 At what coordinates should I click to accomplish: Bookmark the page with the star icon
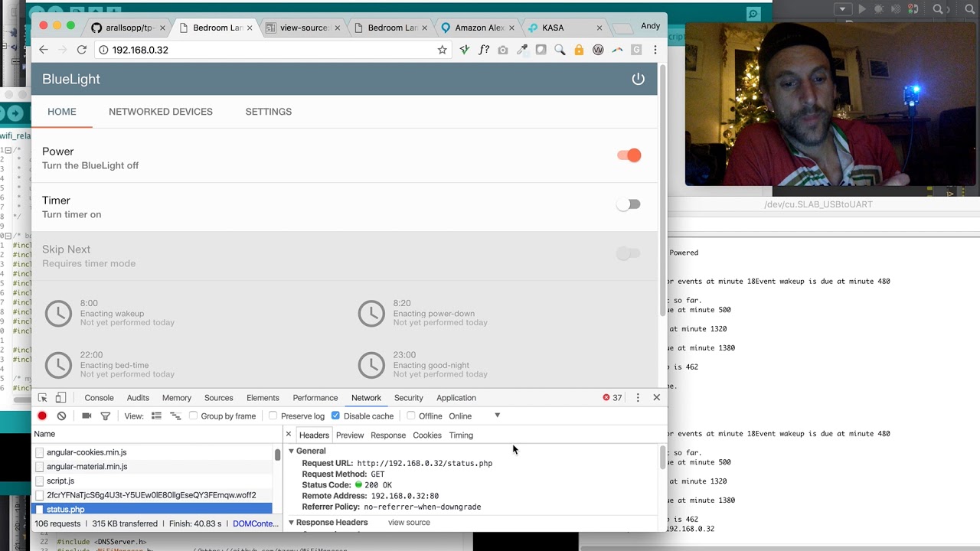[442, 50]
